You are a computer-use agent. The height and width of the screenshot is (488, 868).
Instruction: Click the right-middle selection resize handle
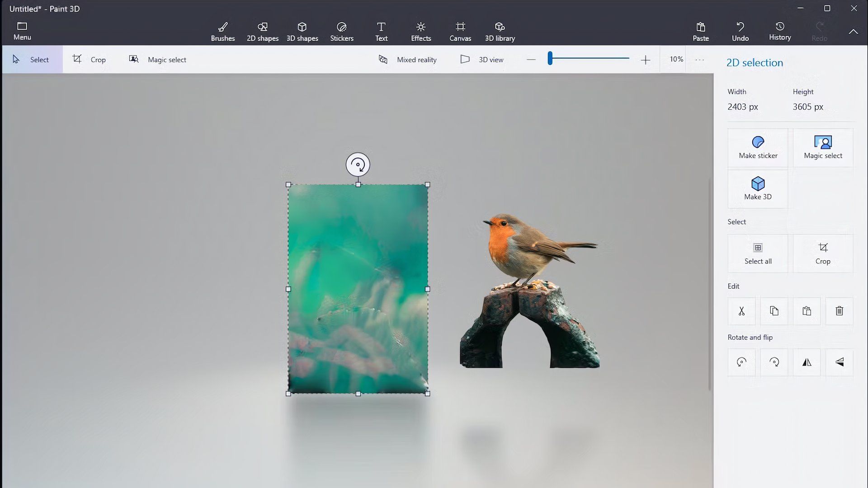428,289
